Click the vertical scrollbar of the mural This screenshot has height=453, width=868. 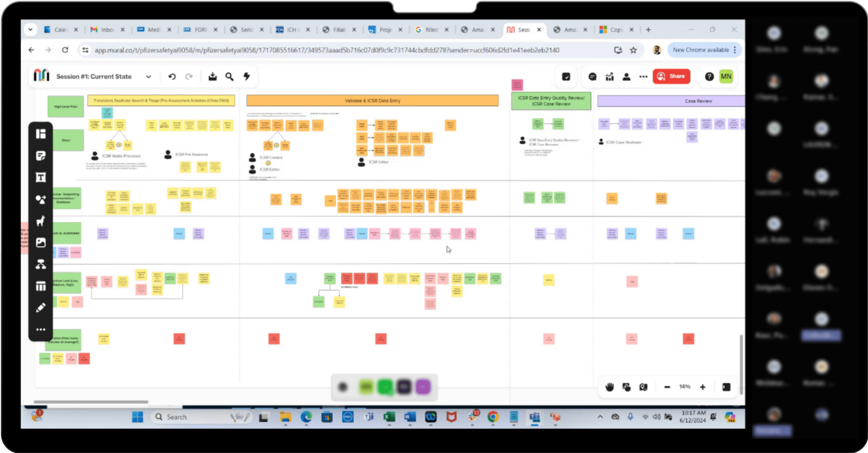[741, 364]
